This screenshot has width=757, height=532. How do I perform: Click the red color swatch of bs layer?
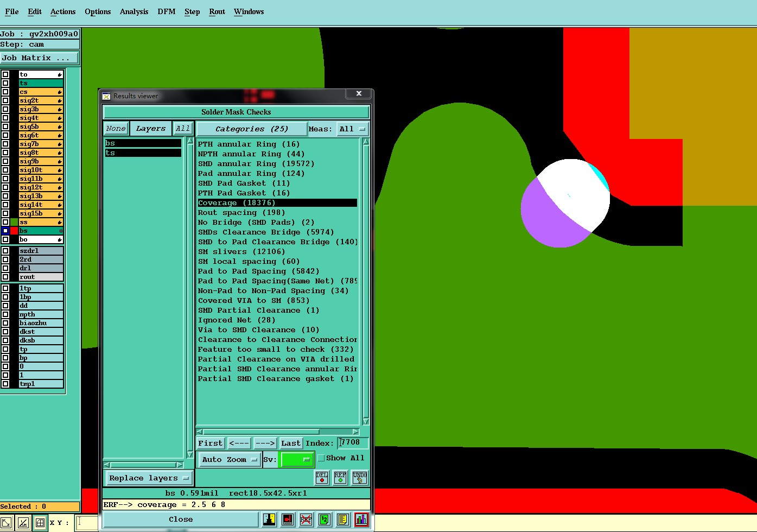tap(14, 231)
